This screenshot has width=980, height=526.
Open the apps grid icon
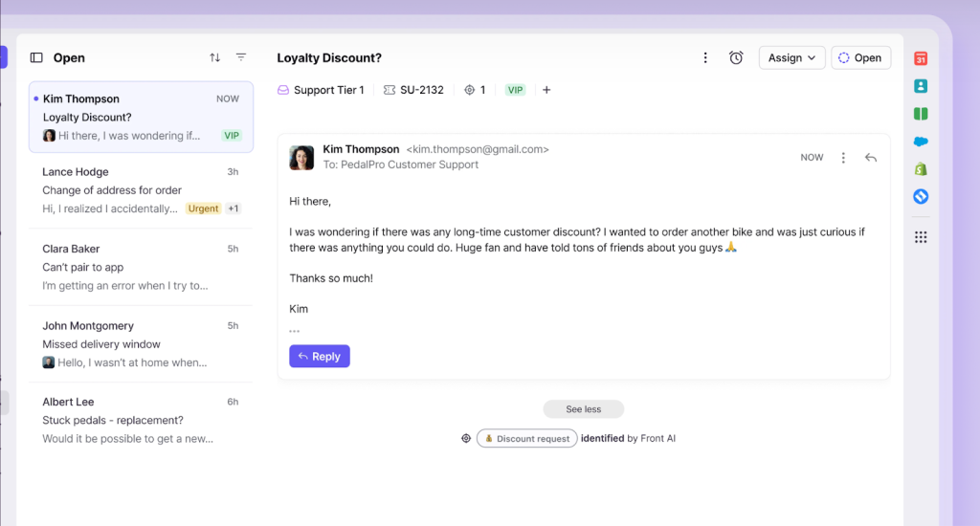pyautogui.click(x=921, y=237)
